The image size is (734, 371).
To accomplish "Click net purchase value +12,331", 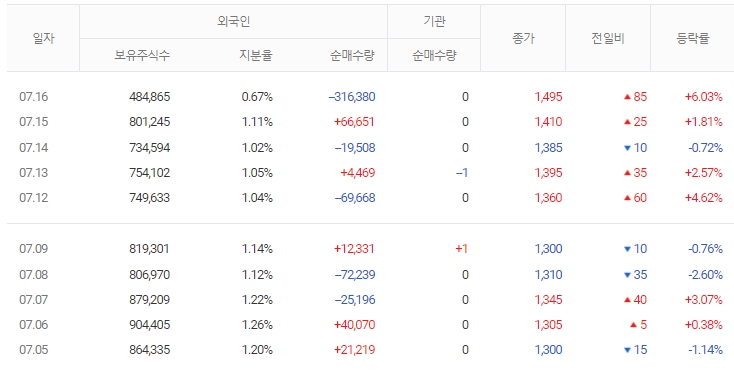I will [x=354, y=249].
